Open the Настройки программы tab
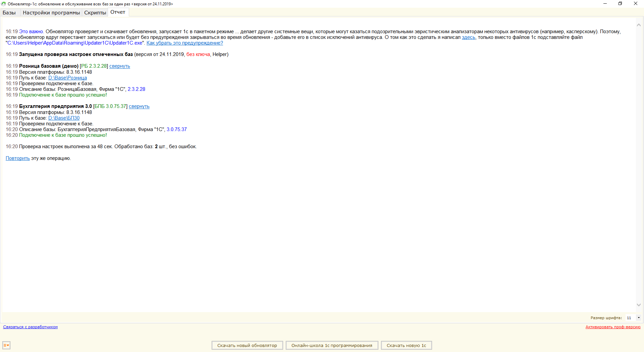The height and width of the screenshot is (352, 644). pyautogui.click(x=51, y=13)
